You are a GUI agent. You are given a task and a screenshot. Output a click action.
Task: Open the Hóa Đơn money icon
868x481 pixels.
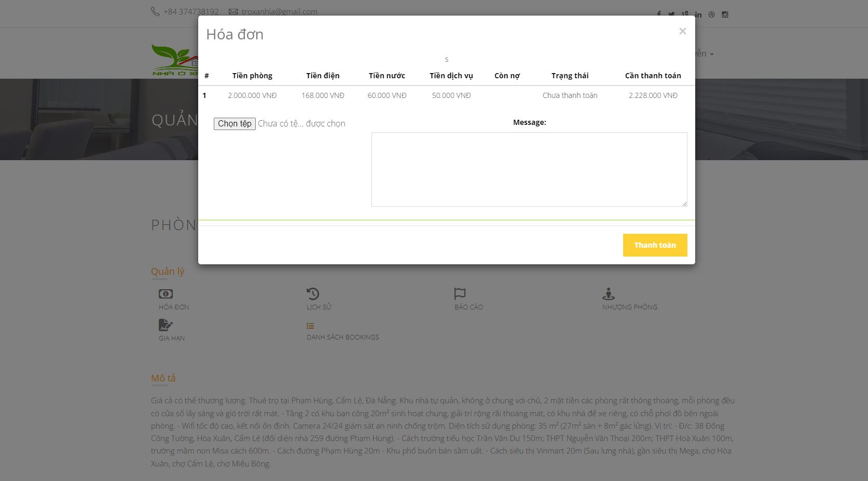pyautogui.click(x=165, y=293)
